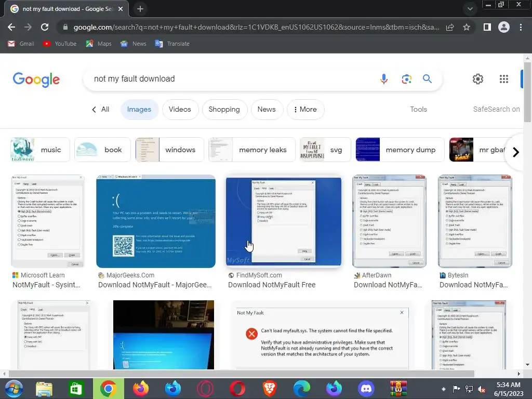The image size is (532, 399).
Task: Open the AfterDawn NotMyFault thumbnail
Action: [389, 221]
